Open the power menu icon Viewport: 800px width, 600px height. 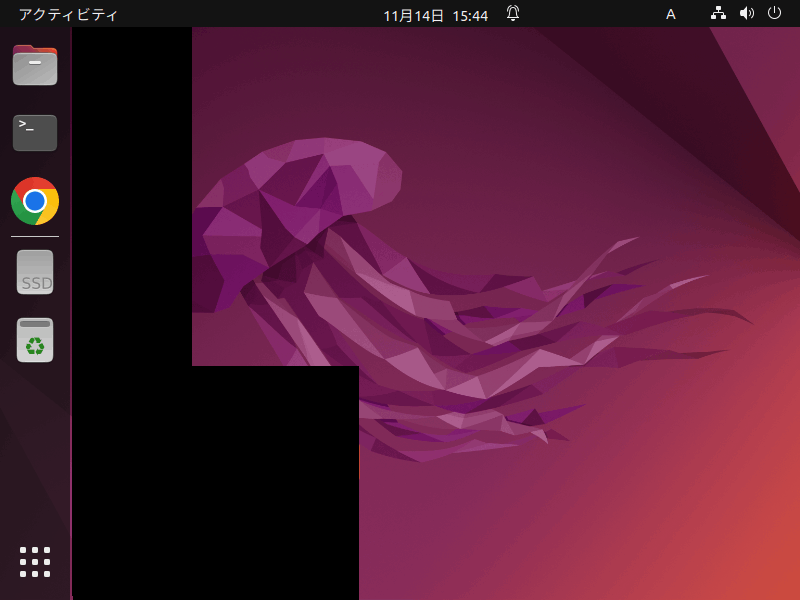(x=774, y=13)
